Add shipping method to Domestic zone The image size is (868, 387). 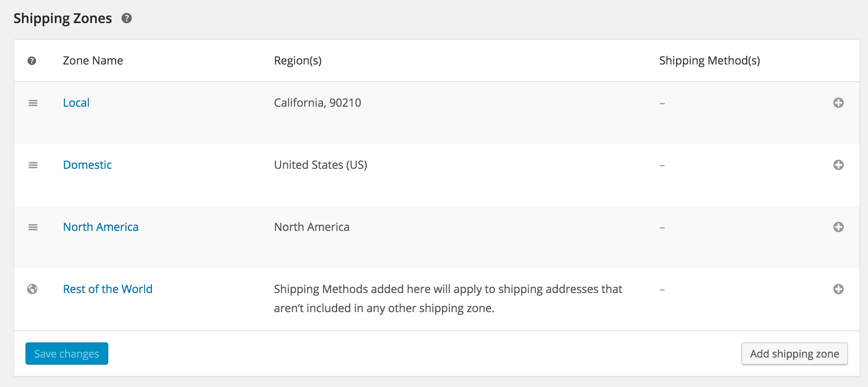(x=839, y=165)
